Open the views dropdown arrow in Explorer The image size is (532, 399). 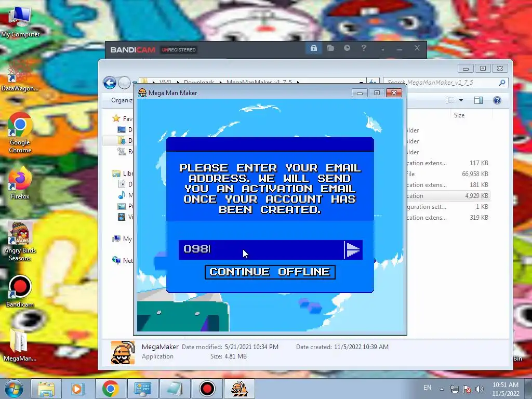(461, 100)
